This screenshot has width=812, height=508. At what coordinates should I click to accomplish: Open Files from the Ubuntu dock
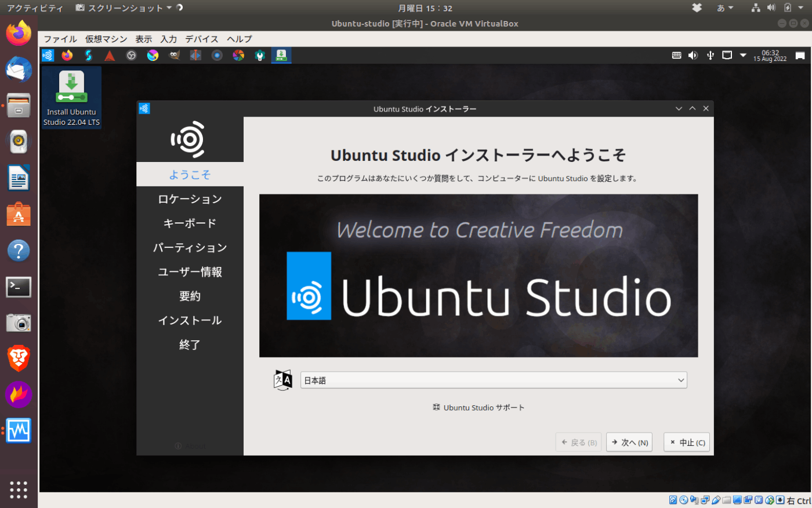(19, 106)
